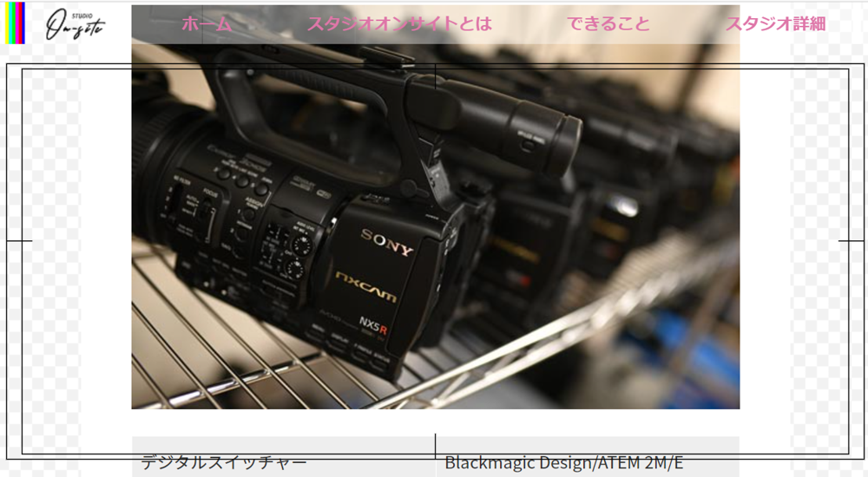This screenshot has height=477, width=868.
Task: Open the できること menu item
Action: (608, 23)
